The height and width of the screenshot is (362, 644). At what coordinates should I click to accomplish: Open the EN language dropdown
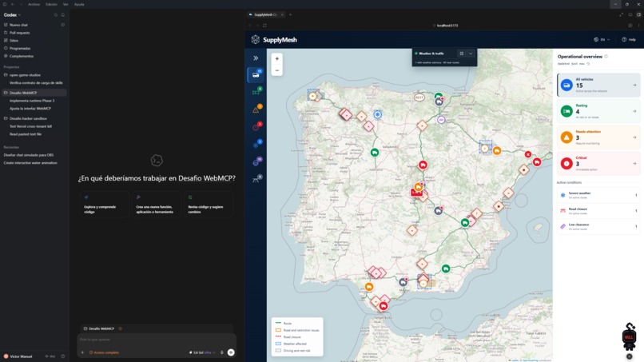[602, 39]
